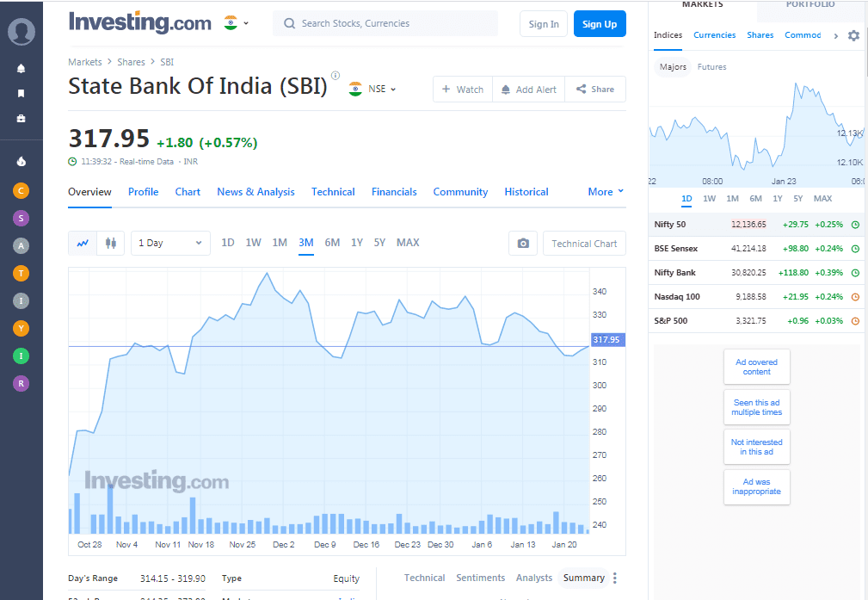Open trending flame icon in sidebar

[x=21, y=162]
